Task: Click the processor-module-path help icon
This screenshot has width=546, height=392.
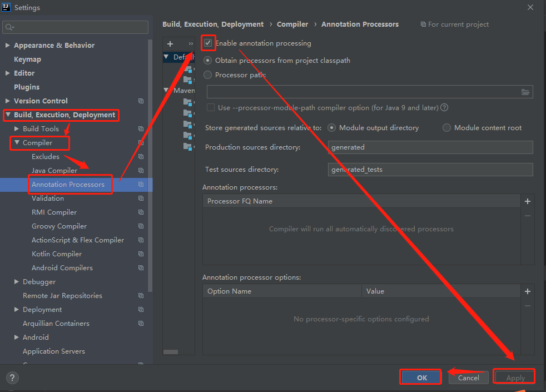Action: pyautogui.click(x=444, y=107)
